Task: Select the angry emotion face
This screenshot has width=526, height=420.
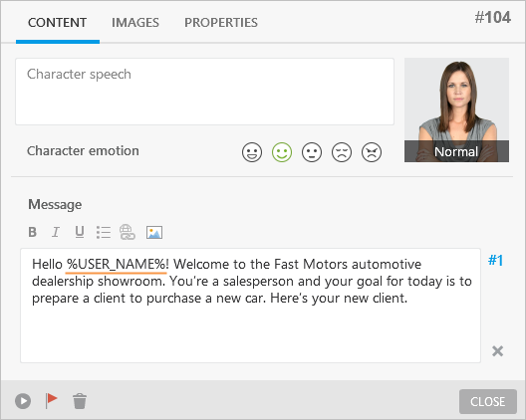Action: point(372,152)
